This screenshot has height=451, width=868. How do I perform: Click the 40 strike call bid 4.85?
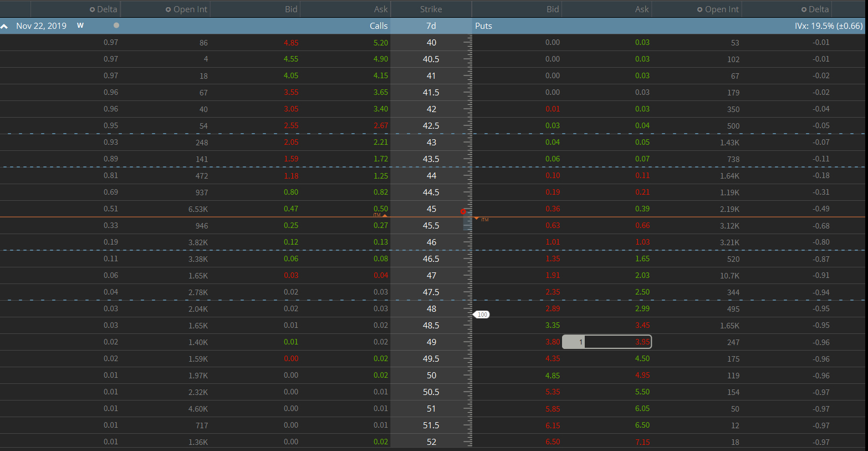point(290,43)
